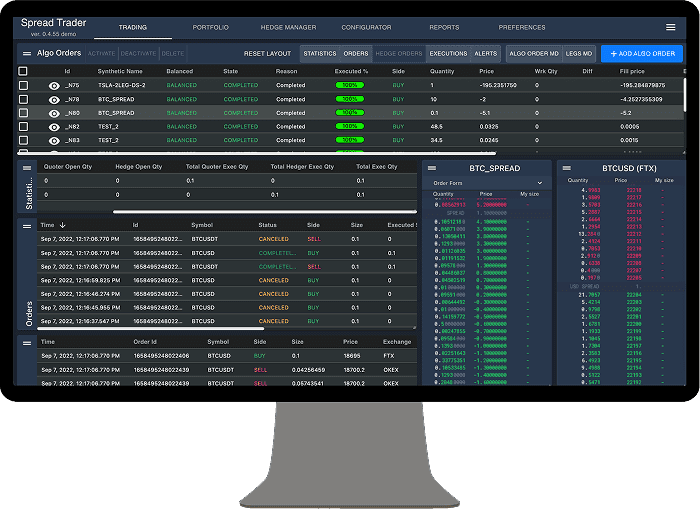Click the horizontal scrollbar under Statistics table
This screenshot has width=700, height=509.
(265, 211)
